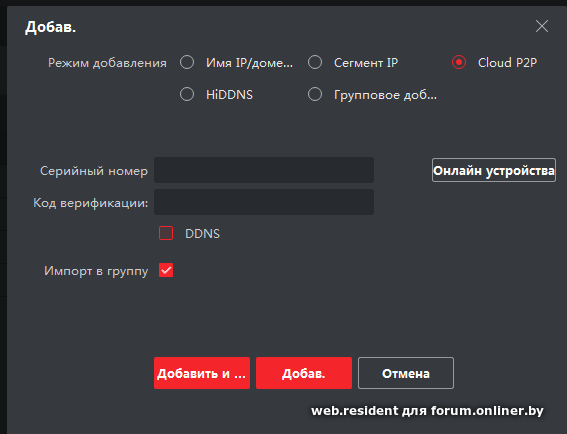Viewport: 567px width, 434px height.
Task: Close the Добав. dialog with the X
Action: (542, 26)
